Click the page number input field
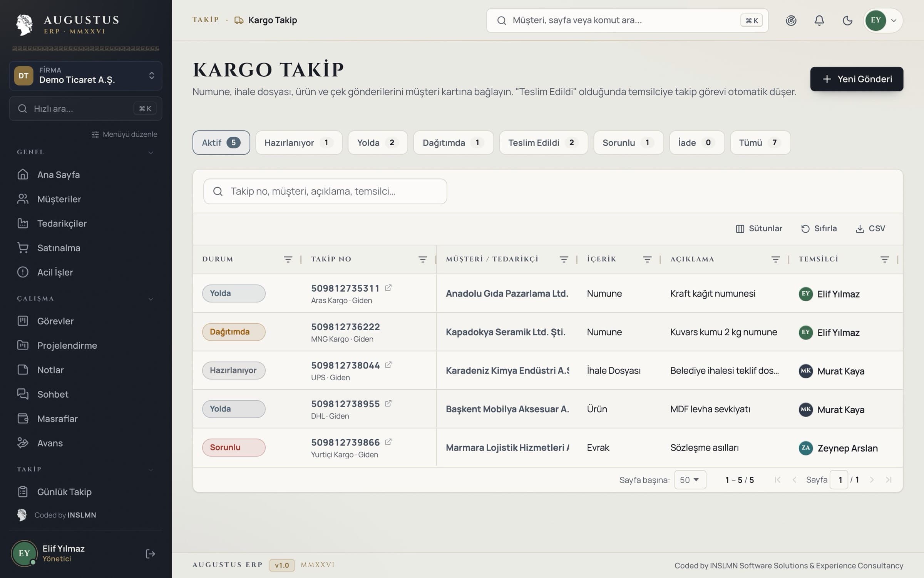The image size is (924, 578). point(839,480)
